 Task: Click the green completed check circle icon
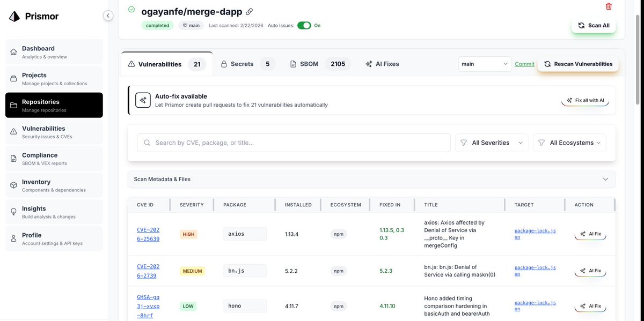click(131, 10)
